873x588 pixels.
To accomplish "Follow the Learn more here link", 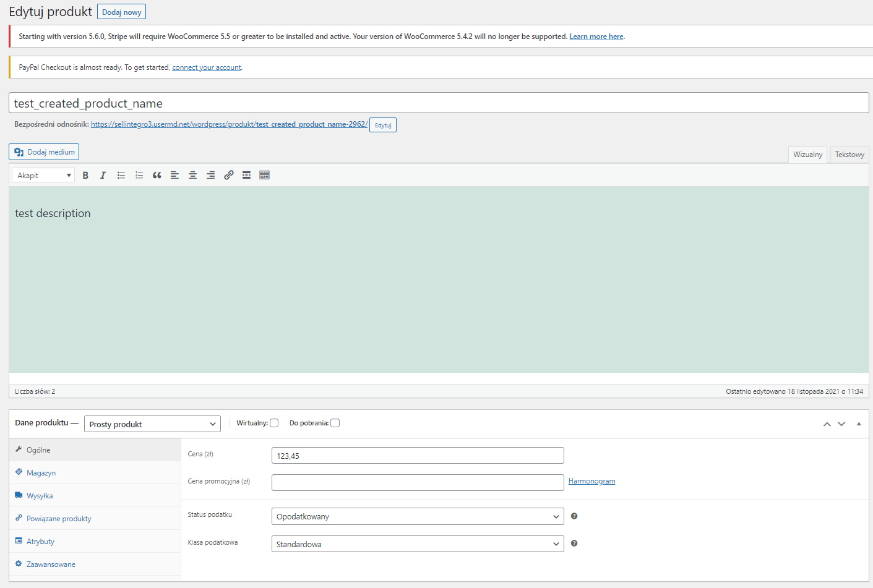I will (x=596, y=36).
